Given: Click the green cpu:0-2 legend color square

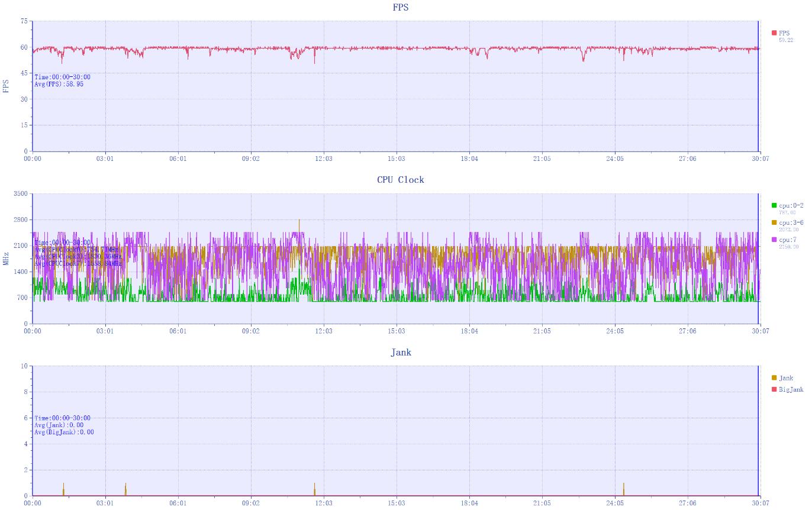Looking at the screenshot, I should click(x=774, y=205).
